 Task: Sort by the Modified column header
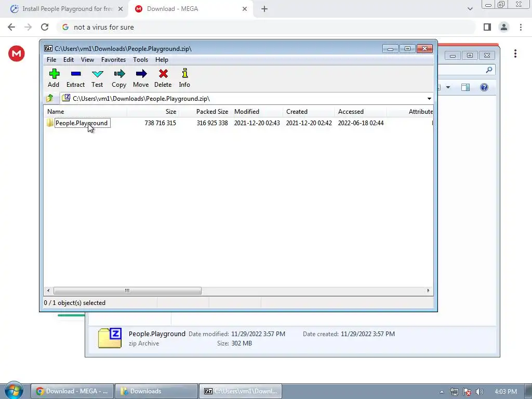tap(257, 112)
